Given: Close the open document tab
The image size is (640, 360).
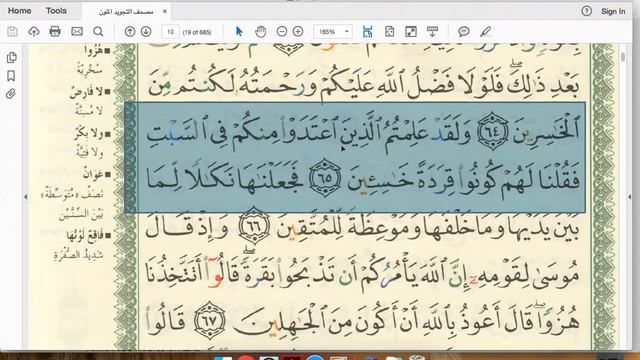Looking at the screenshot, I should pyautogui.click(x=164, y=11).
